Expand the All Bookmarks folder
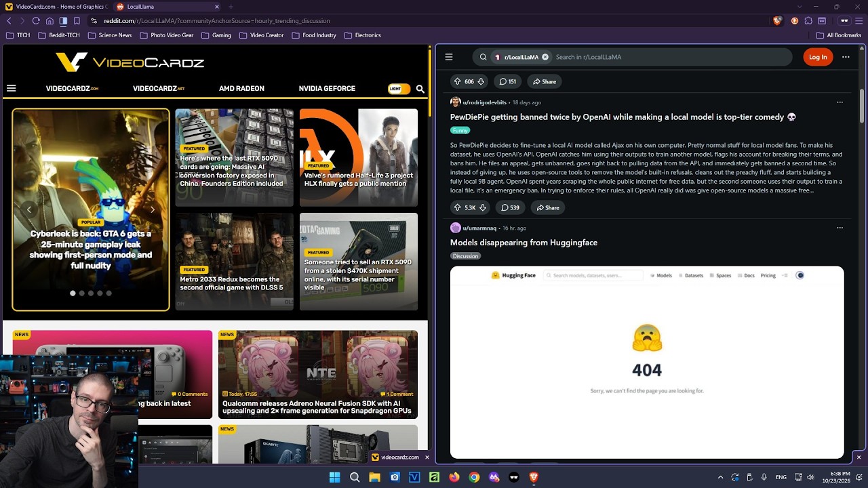 (839, 35)
